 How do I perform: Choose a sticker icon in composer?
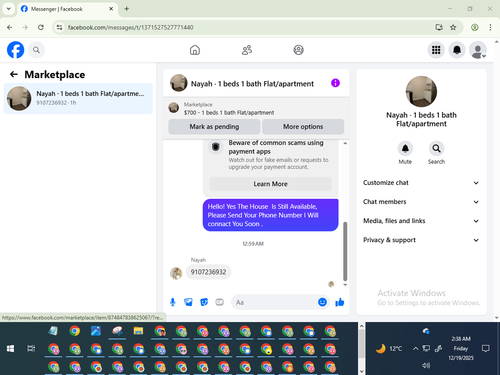[x=204, y=302]
